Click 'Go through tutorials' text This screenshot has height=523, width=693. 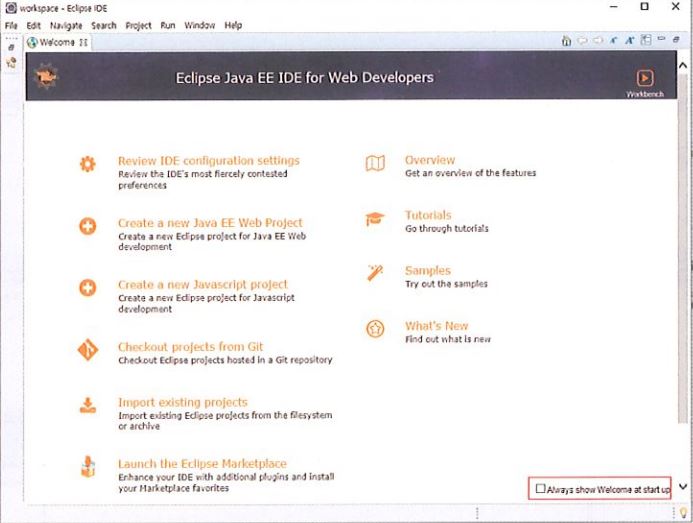(x=447, y=229)
